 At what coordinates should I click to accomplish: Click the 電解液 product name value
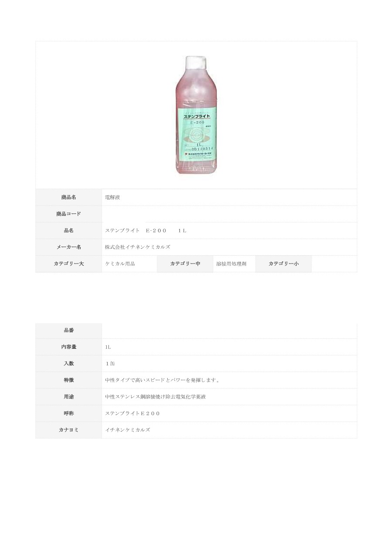[x=112, y=197]
